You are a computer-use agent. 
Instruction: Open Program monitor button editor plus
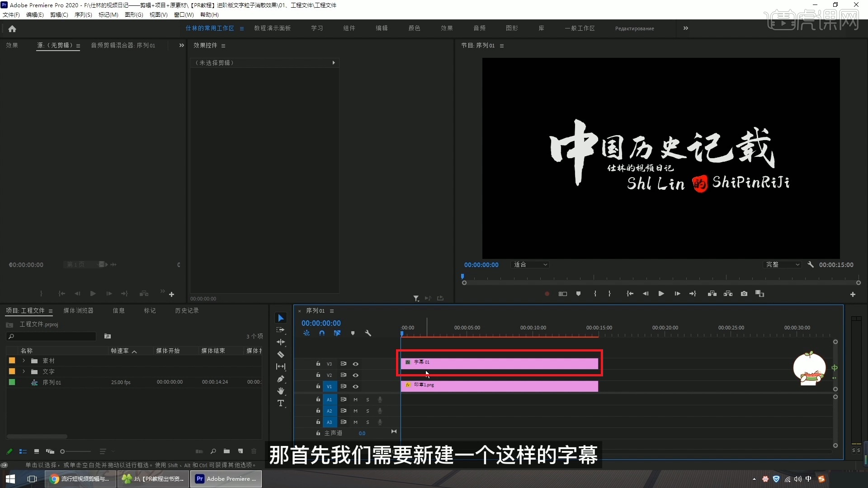coord(853,294)
